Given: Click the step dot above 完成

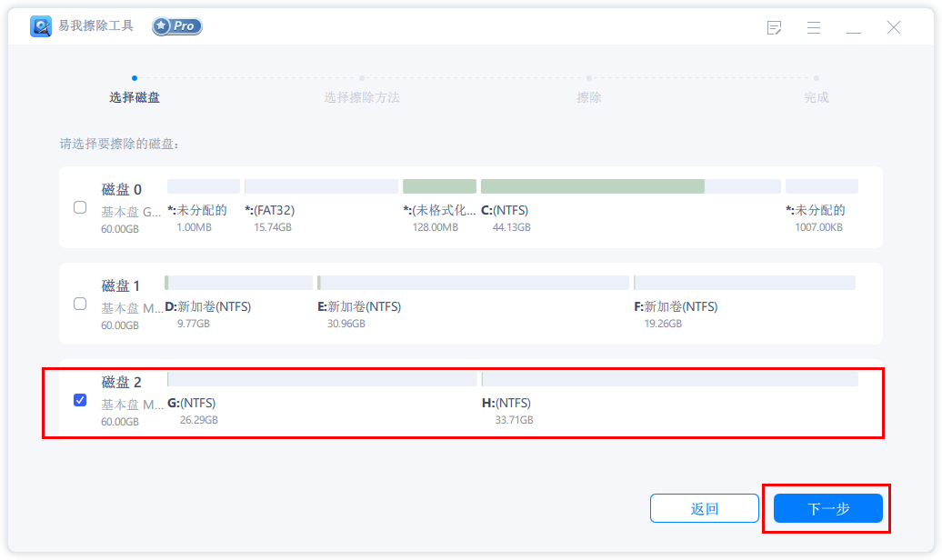Looking at the screenshot, I should (816, 80).
